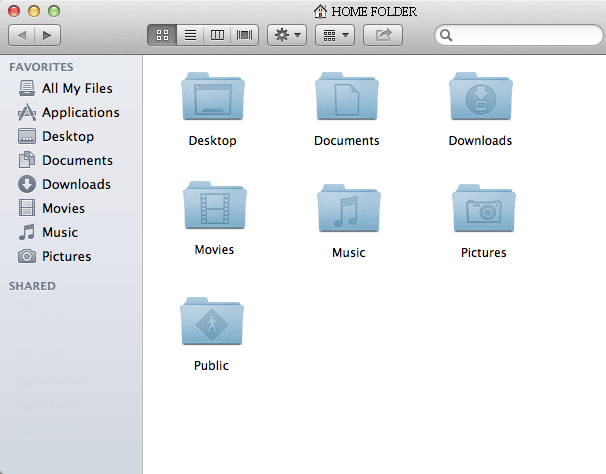Go forward with the right arrow button

coord(47,35)
